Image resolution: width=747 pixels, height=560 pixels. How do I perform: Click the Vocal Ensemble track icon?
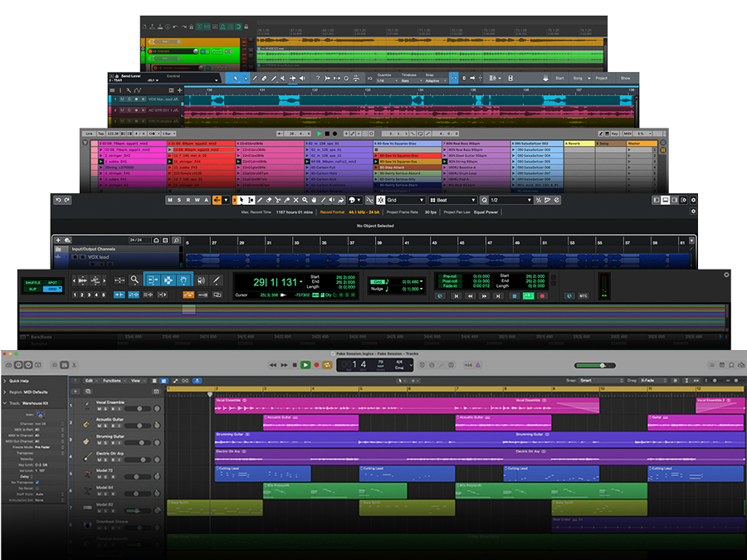click(x=85, y=405)
